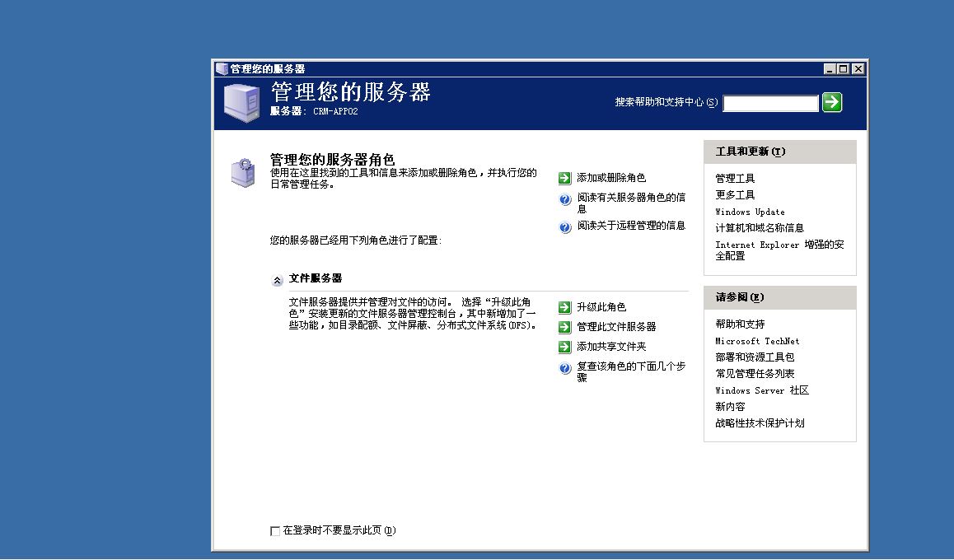This screenshot has width=954, height=560.
Task: Click the 请参阅 panel header
Action: [780, 298]
